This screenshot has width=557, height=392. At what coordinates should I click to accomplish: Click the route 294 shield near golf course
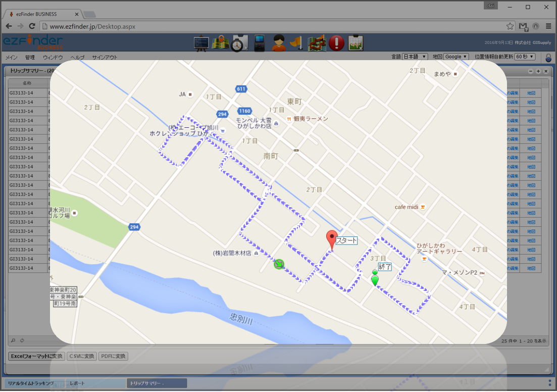coord(134,227)
